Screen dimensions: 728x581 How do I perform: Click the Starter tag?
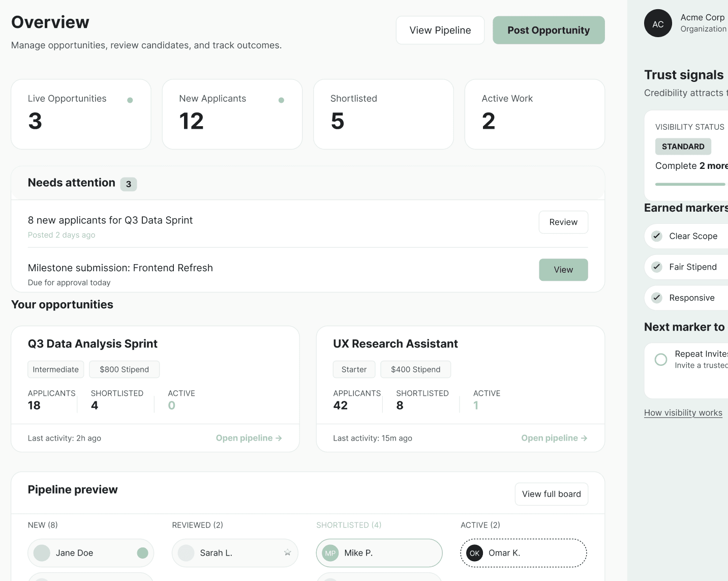click(354, 369)
